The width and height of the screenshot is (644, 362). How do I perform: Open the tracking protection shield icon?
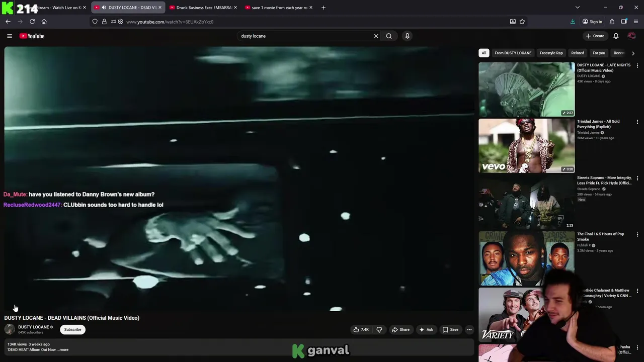pos(95,22)
